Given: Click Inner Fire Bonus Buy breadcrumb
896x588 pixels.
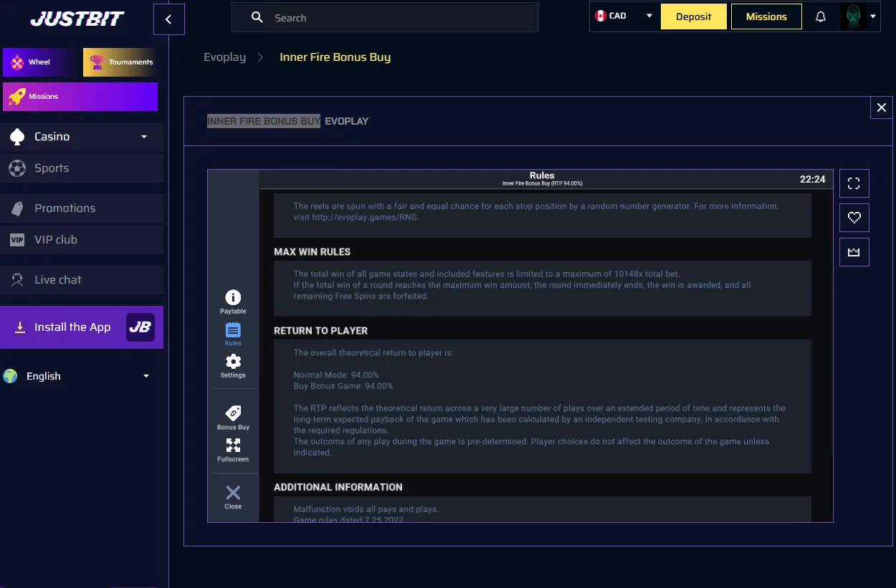Looking at the screenshot, I should pyautogui.click(x=335, y=57).
